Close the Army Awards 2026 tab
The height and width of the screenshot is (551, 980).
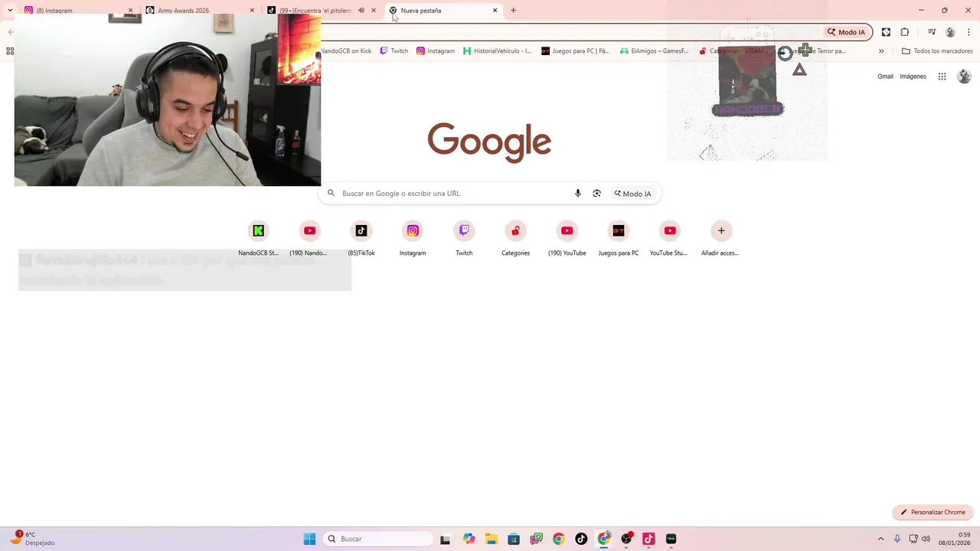point(252,11)
